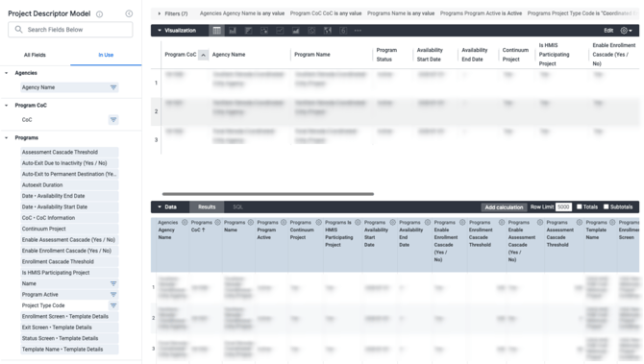The height and width of the screenshot is (364, 644).
Task: Open the SQL tab
Action: 237,206
